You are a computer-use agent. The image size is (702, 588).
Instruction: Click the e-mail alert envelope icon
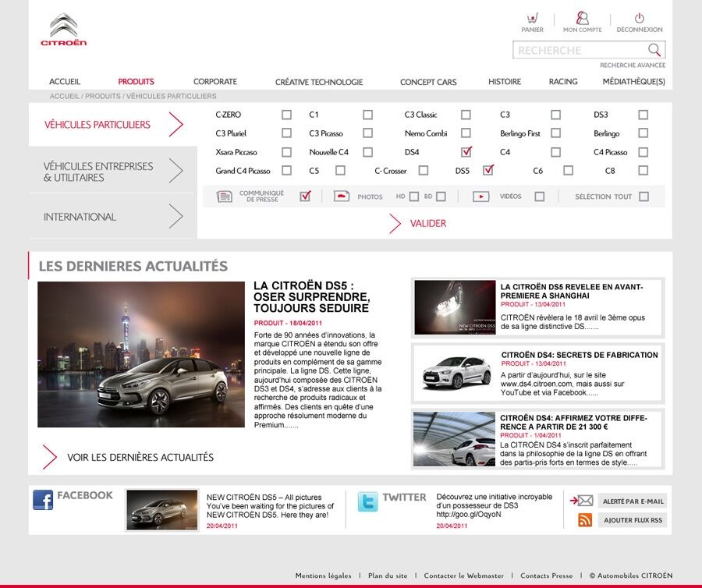click(582, 501)
